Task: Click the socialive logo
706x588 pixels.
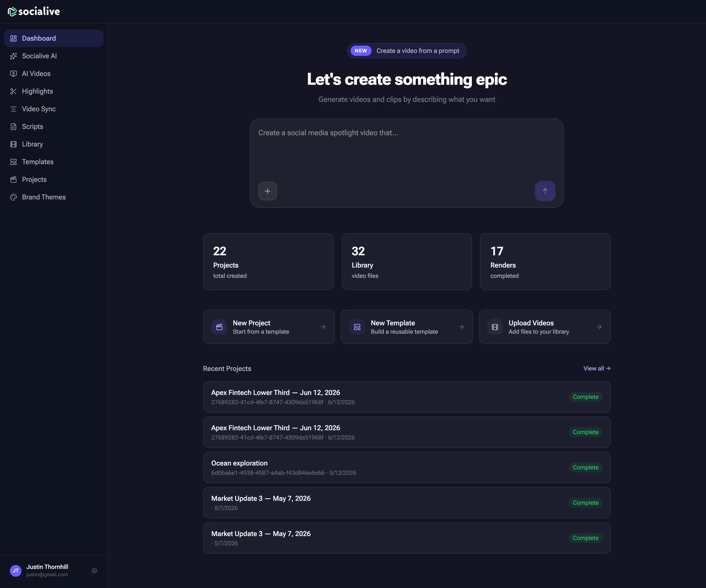Action: (x=34, y=12)
